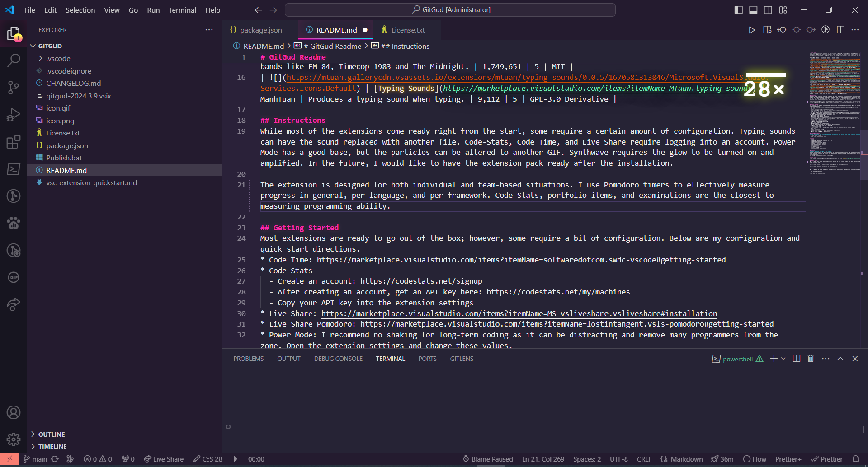Switch to the PROBLEMS panel tab
The height and width of the screenshot is (467, 868).
(248, 359)
